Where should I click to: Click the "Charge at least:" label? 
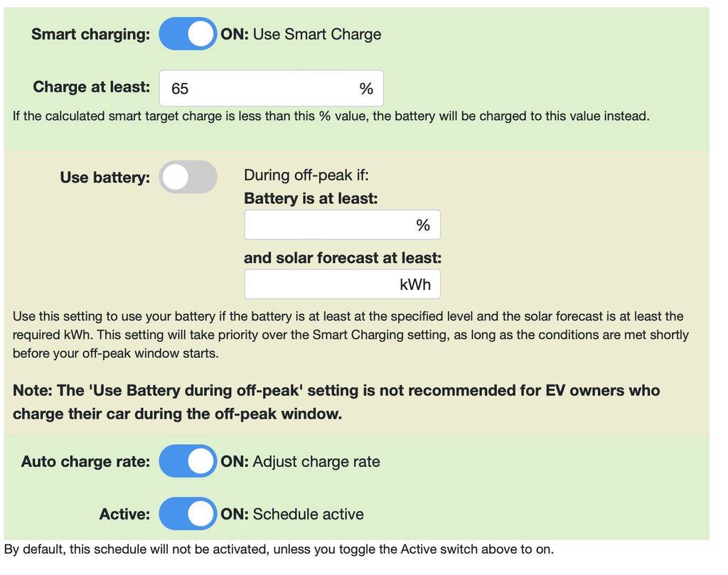(x=92, y=87)
